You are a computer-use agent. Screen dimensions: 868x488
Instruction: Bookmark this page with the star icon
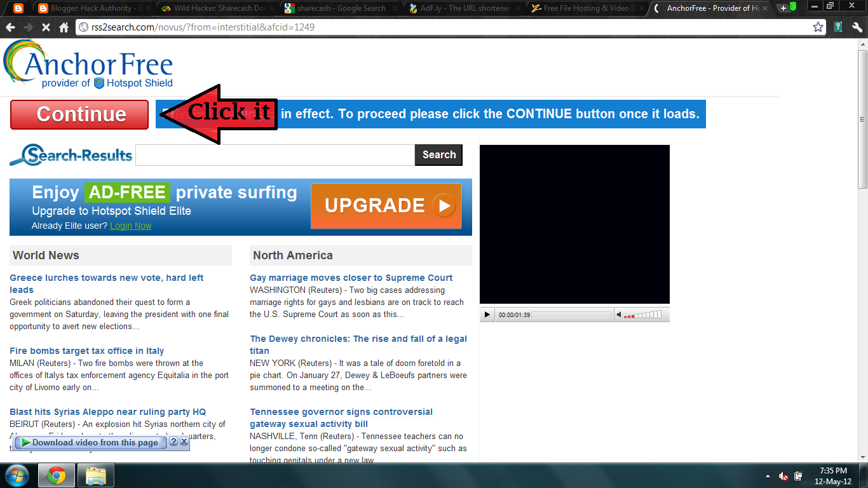[818, 27]
